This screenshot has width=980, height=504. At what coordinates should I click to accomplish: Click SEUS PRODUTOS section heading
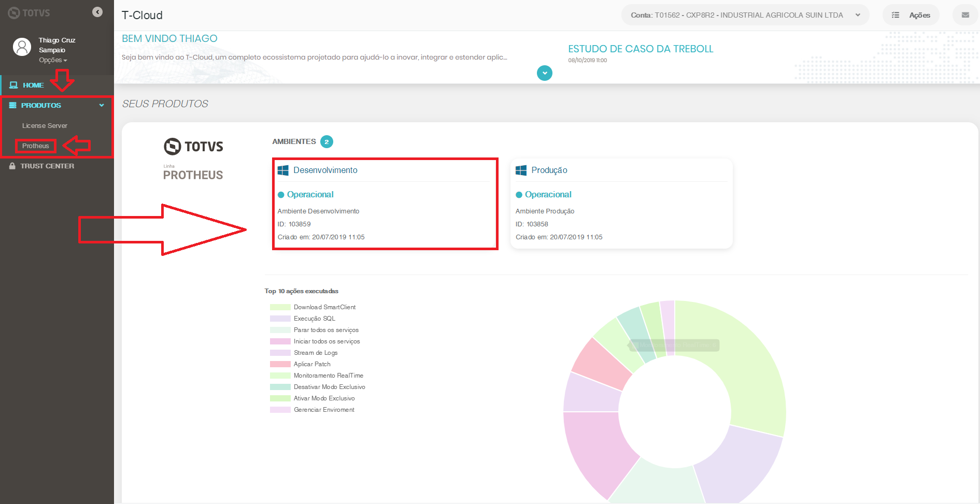[165, 104]
